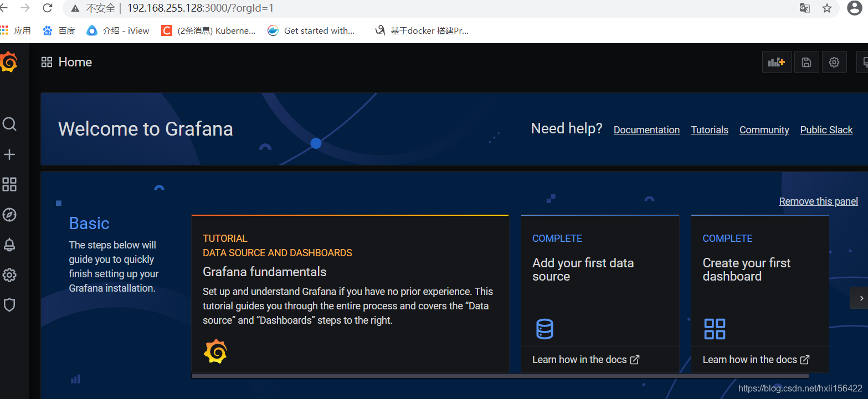This screenshot has height=399, width=868.
Task: Open the Server Admin shield icon
Action: point(9,305)
